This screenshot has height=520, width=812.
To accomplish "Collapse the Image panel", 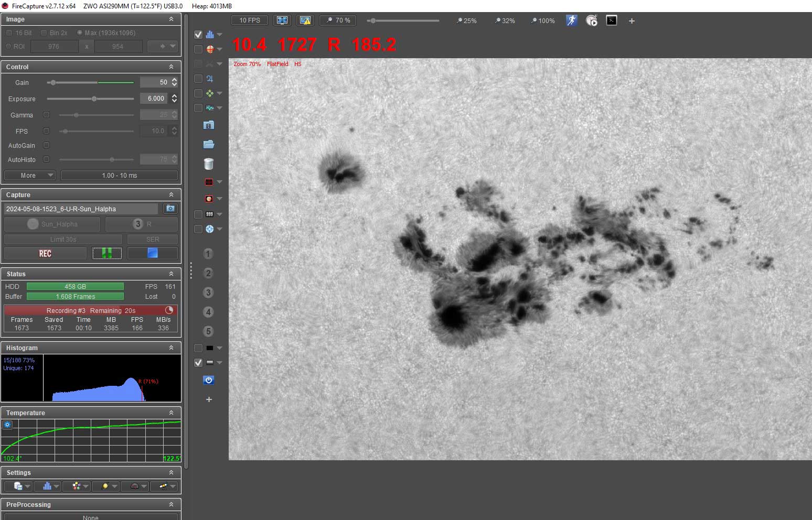I will pyautogui.click(x=171, y=19).
